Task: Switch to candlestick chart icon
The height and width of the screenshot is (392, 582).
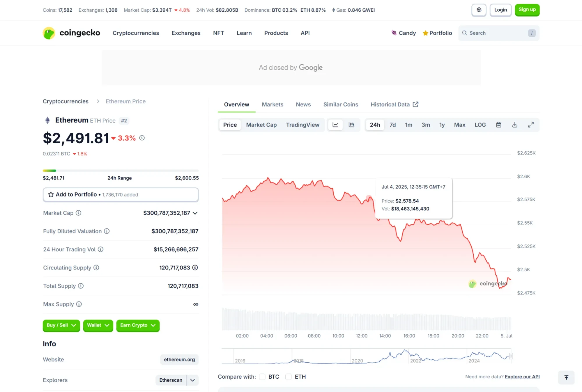Action: [x=351, y=125]
